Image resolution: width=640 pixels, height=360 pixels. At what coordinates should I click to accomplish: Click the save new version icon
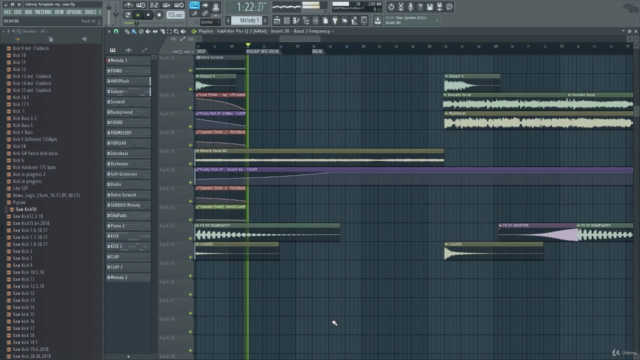(440, 7)
